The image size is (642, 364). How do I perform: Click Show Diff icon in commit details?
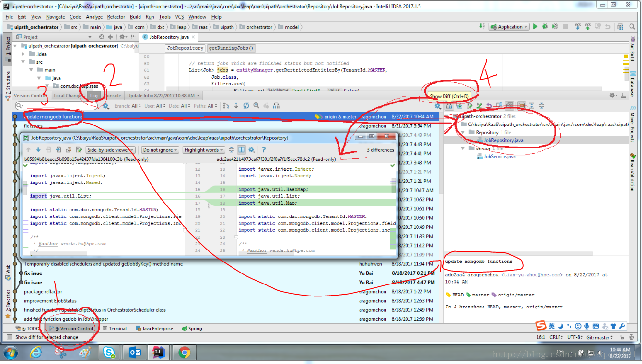coord(449,106)
